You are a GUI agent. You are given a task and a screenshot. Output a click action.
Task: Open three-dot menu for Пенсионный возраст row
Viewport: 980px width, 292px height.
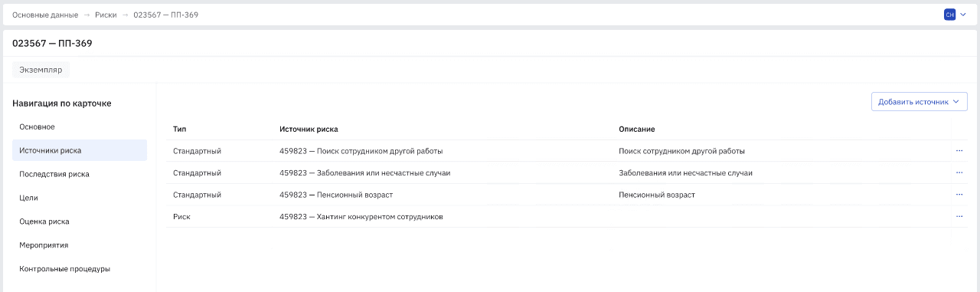coord(959,195)
